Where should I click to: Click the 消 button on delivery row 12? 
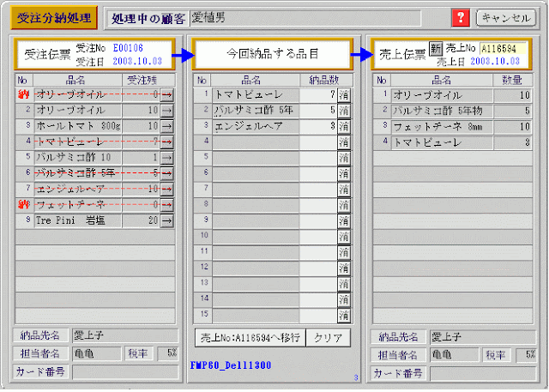[344, 268]
